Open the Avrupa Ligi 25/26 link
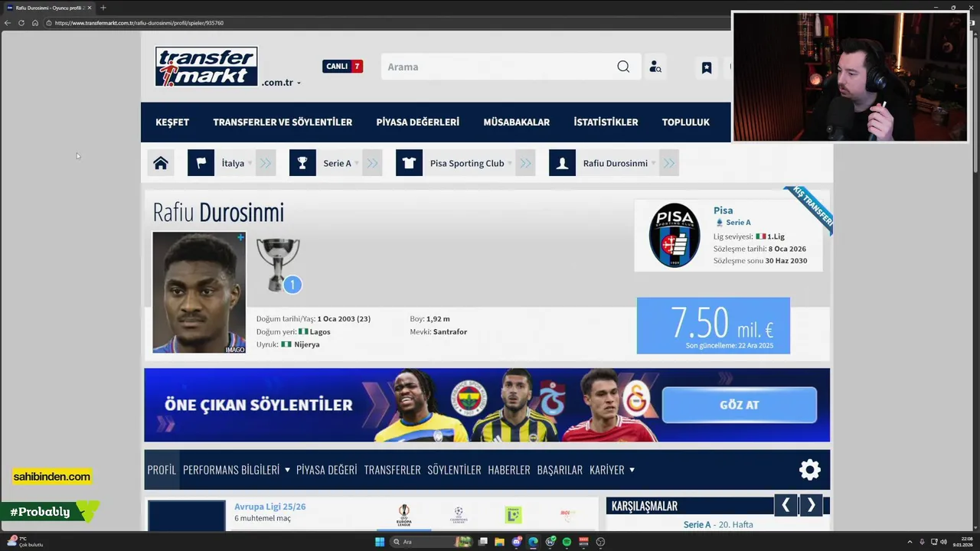Screen dimensions: 980x551 [269, 507]
